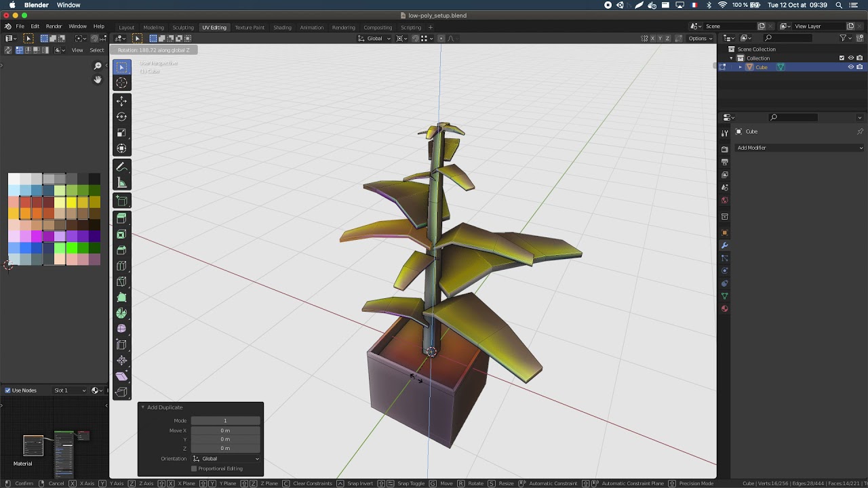Disable Collection in renders via camera icon

(860, 58)
